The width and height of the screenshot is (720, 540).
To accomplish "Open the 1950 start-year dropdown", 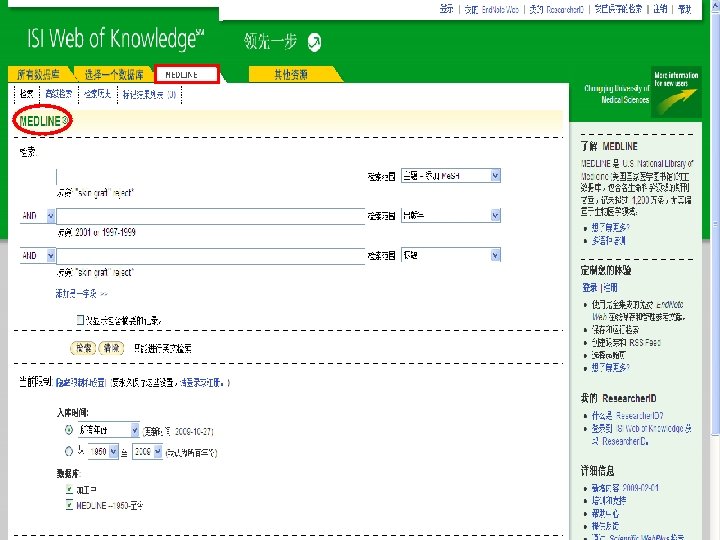I will point(103,451).
